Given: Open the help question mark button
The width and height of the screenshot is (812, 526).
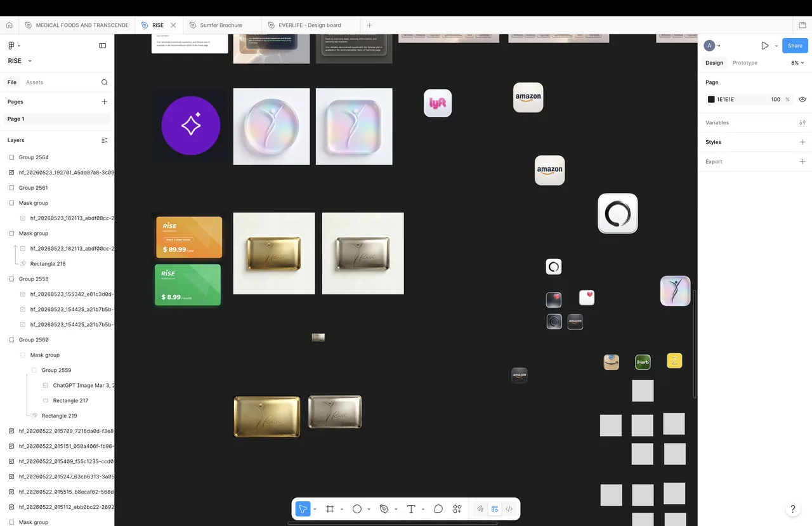Looking at the screenshot, I should click(792, 509).
